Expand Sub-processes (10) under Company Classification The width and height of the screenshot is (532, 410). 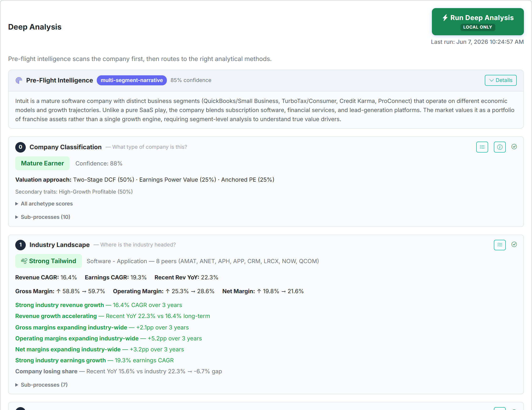click(x=43, y=217)
